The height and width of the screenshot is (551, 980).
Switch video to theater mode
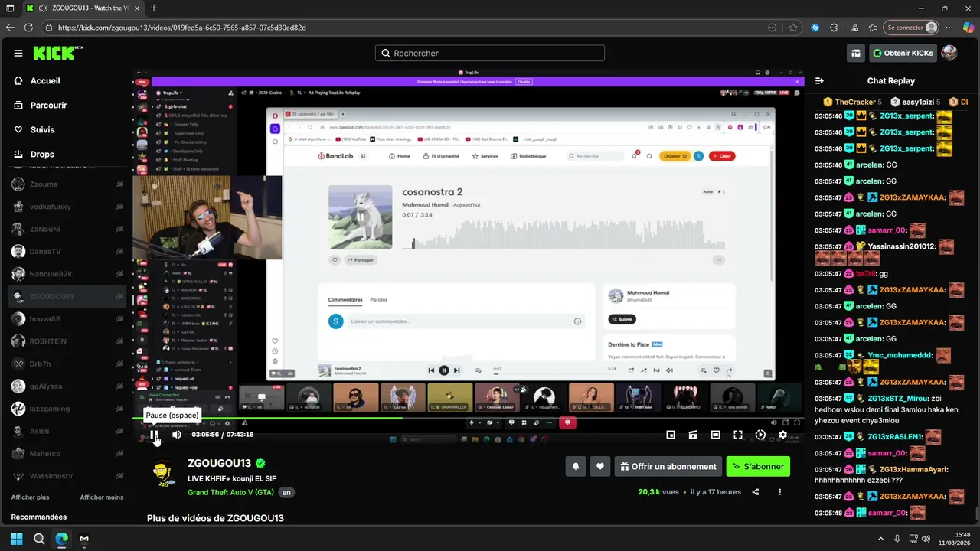(x=715, y=435)
